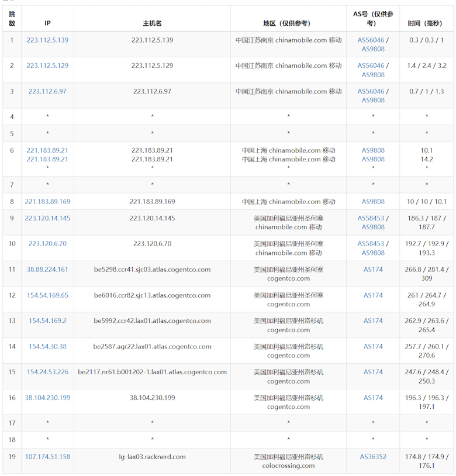Open IP link 154.24.53.226

point(47,372)
